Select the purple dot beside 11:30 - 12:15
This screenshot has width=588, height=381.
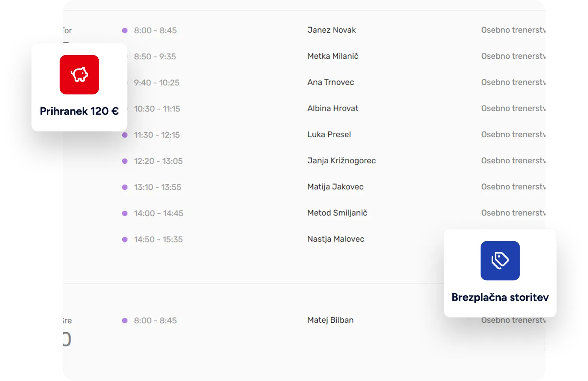pyautogui.click(x=125, y=135)
